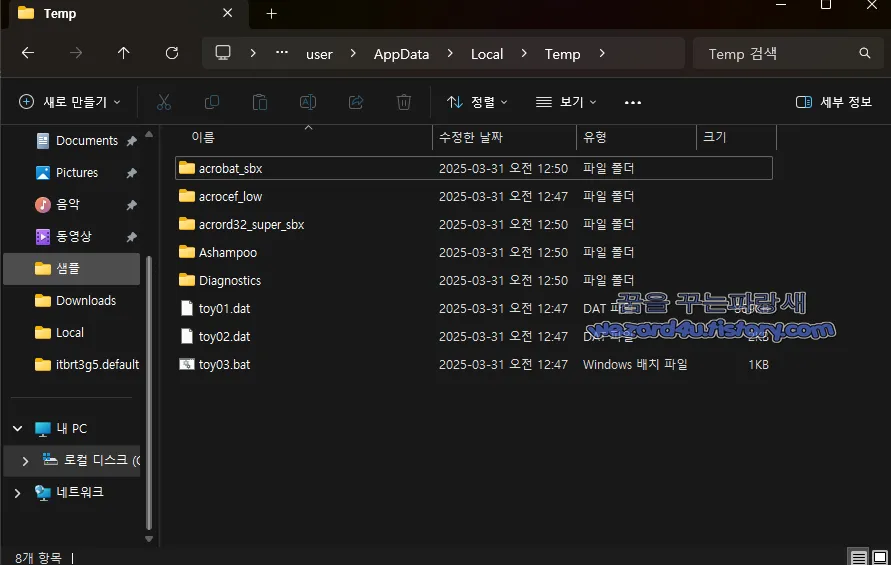Switch to large icons view in status bar
The image size is (891, 565).
click(880, 557)
